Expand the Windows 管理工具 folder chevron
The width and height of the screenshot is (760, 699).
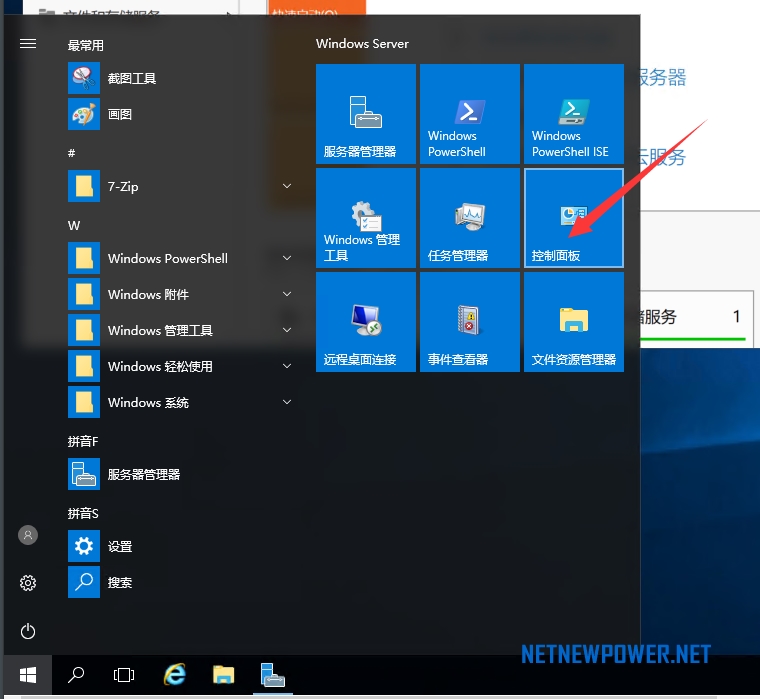coord(287,330)
